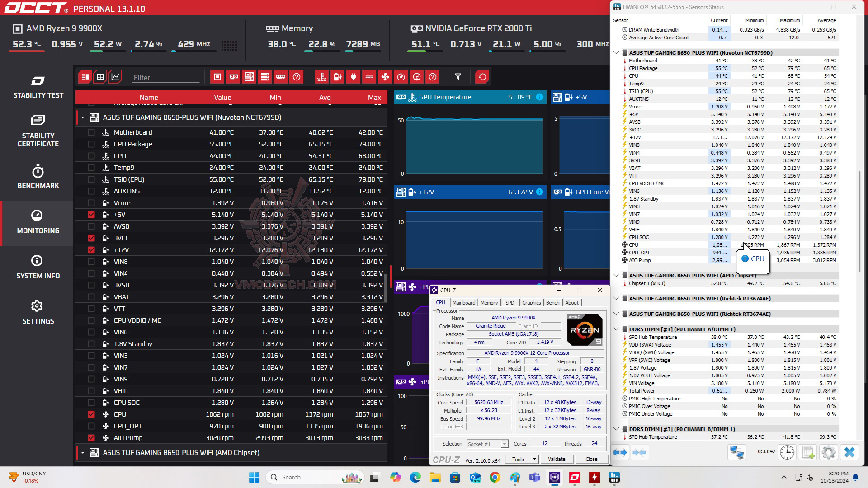Click the funnel filter icon
The height and width of the screenshot is (488, 868).
tap(458, 77)
